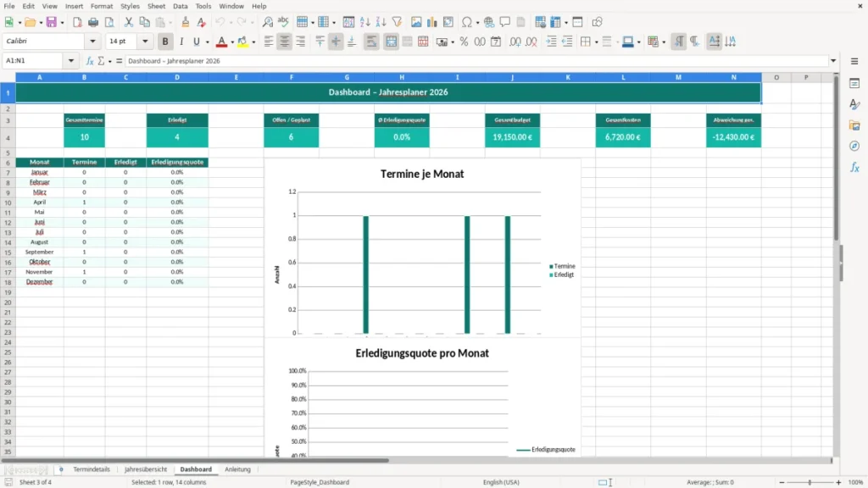Open the font name dropdown

coord(92,41)
